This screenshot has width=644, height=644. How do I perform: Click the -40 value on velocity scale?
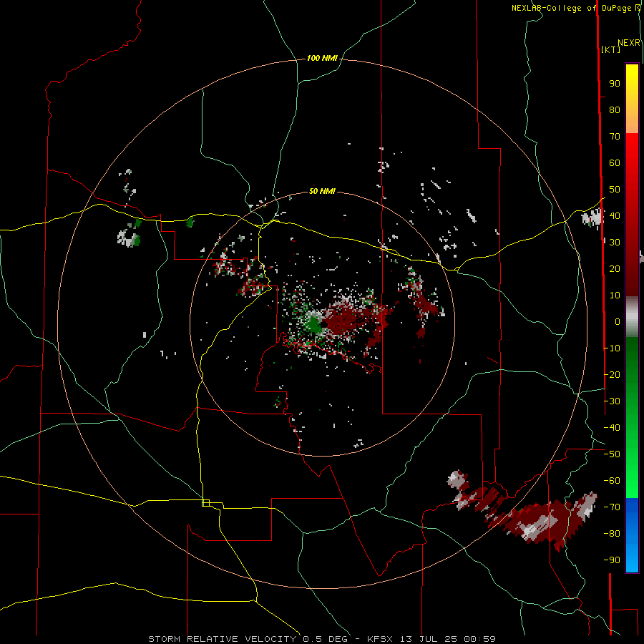612,428
